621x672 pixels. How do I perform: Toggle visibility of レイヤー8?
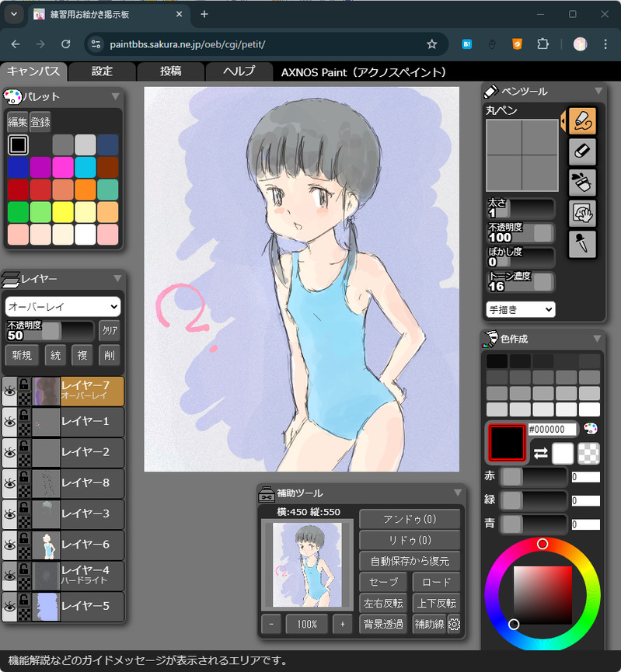[9, 484]
